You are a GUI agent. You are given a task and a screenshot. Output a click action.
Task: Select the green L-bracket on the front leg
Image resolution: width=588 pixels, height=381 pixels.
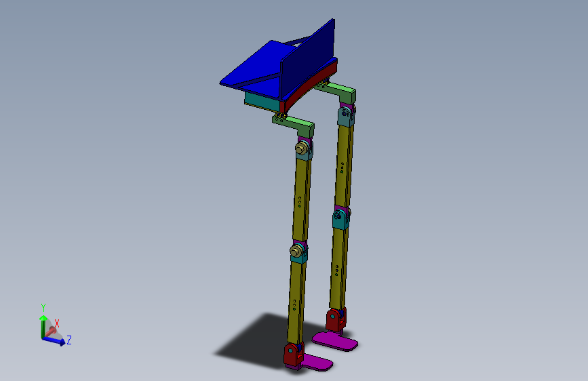[294, 125]
